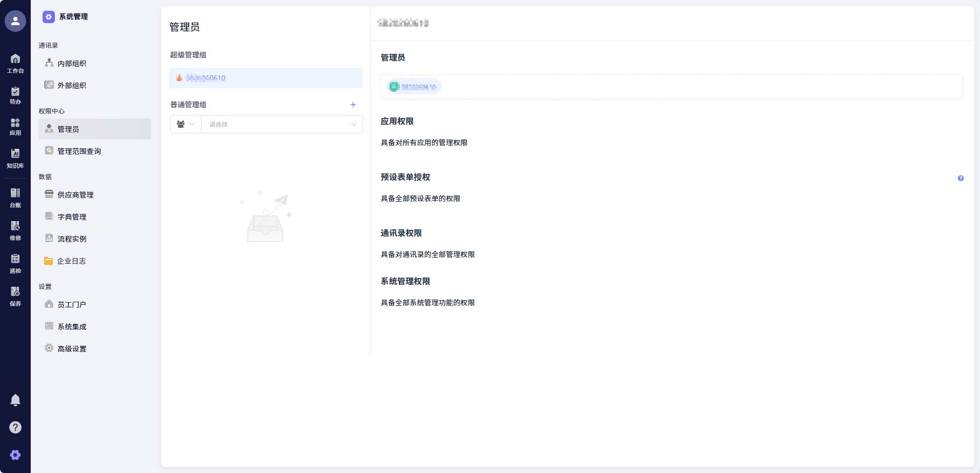The height and width of the screenshot is (473, 980).
Task: Click the 系统集成 server icon
Action: pyautogui.click(x=49, y=326)
